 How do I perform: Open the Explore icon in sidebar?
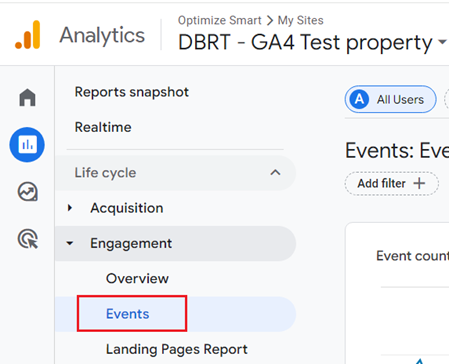click(27, 192)
